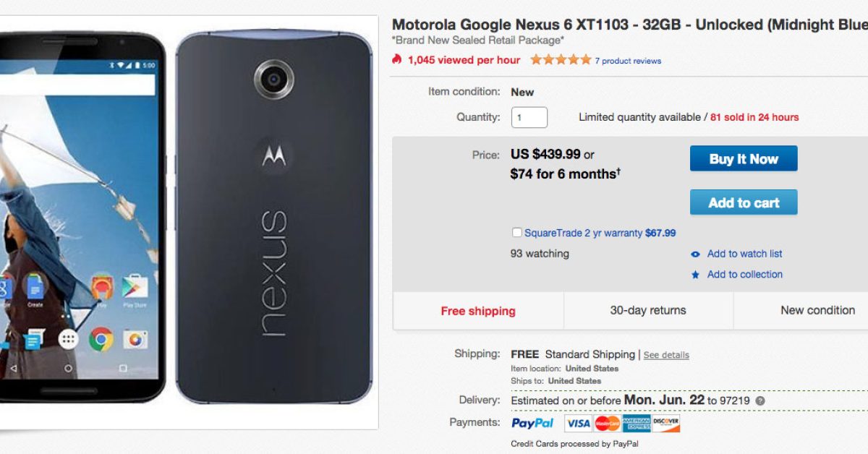
Task: Click the eye icon for watch list
Action: (695, 254)
